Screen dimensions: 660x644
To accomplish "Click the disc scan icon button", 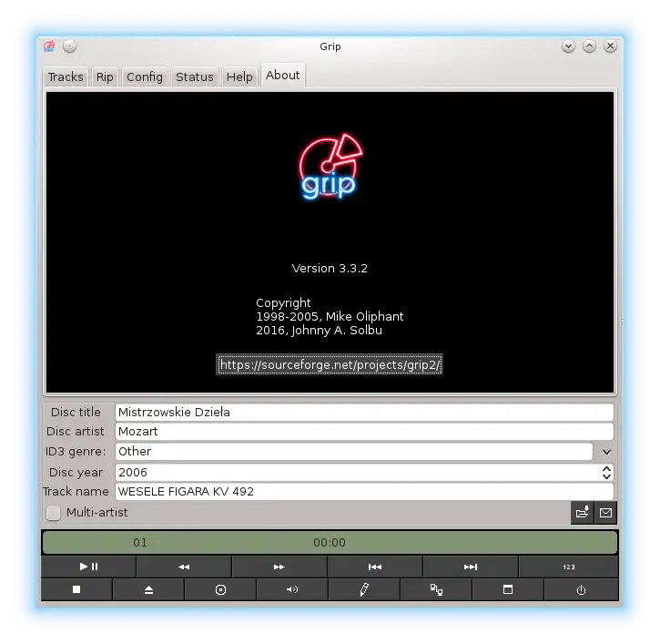I will pyautogui.click(x=220, y=589).
